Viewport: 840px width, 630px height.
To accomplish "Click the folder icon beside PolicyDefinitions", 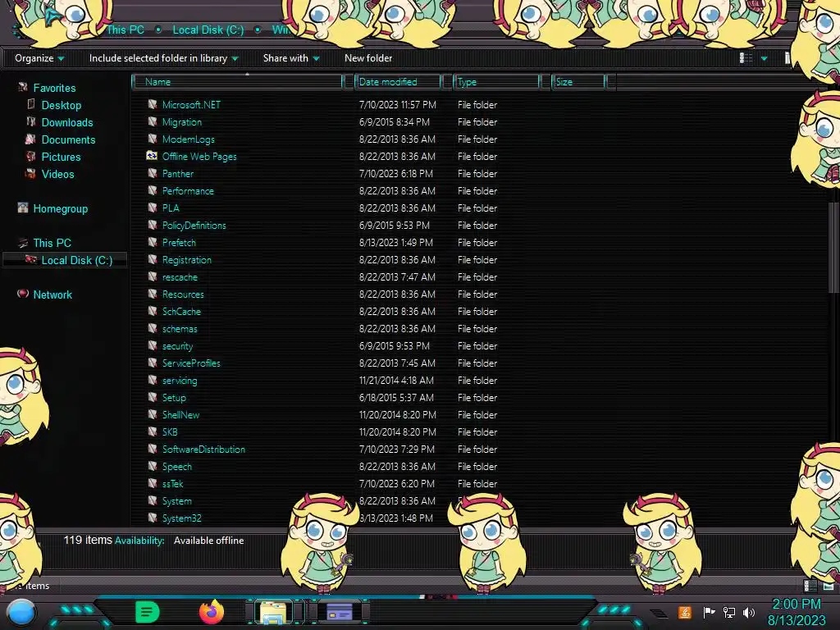I will (x=152, y=225).
